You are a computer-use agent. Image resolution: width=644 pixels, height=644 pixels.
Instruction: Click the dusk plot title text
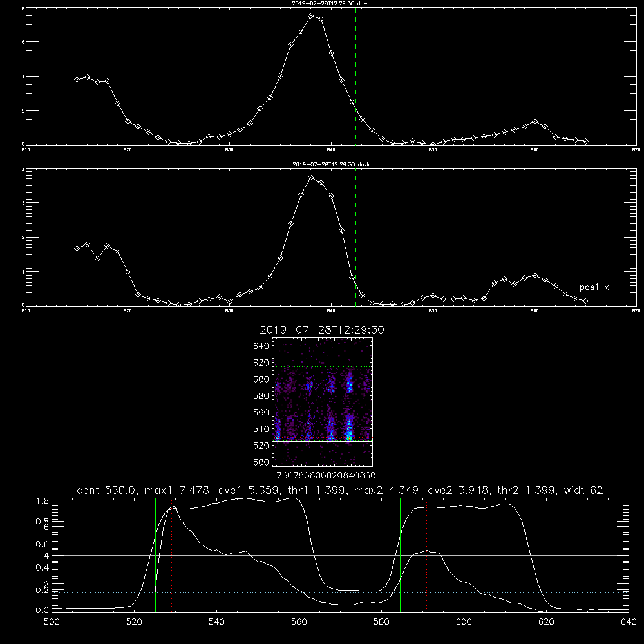click(331, 164)
